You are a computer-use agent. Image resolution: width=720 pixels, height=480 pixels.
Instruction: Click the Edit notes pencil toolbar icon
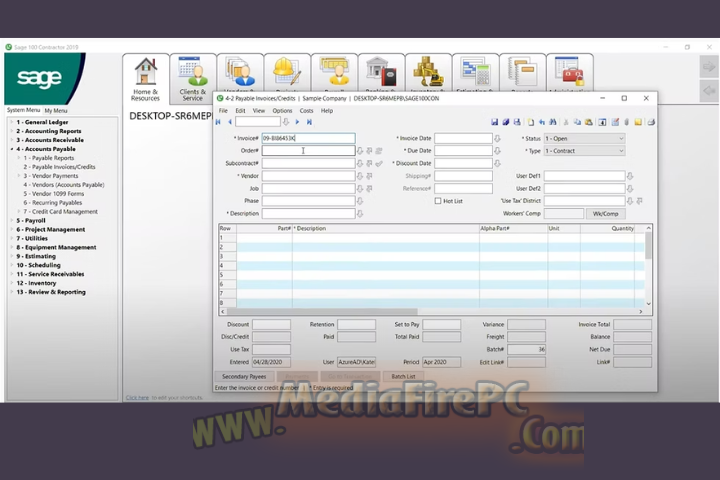click(x=615, y=122)
